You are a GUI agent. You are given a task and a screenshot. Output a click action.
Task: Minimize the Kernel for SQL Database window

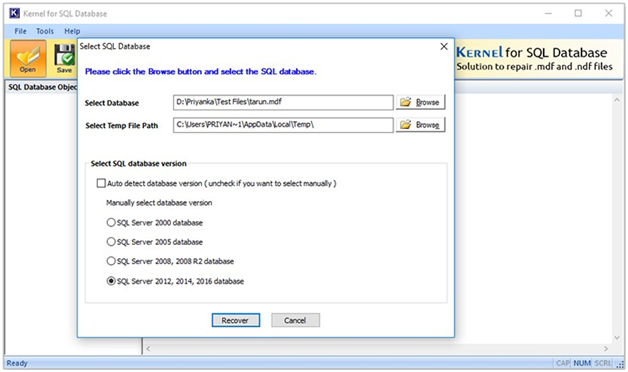tap(548, 13)
